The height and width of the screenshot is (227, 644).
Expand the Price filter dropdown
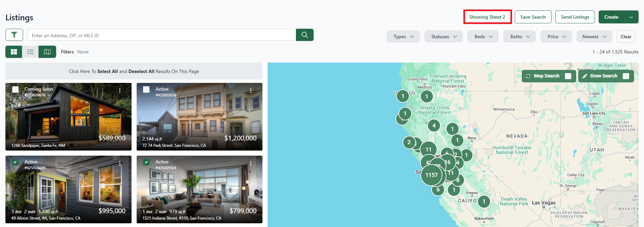tap(556, 37)
